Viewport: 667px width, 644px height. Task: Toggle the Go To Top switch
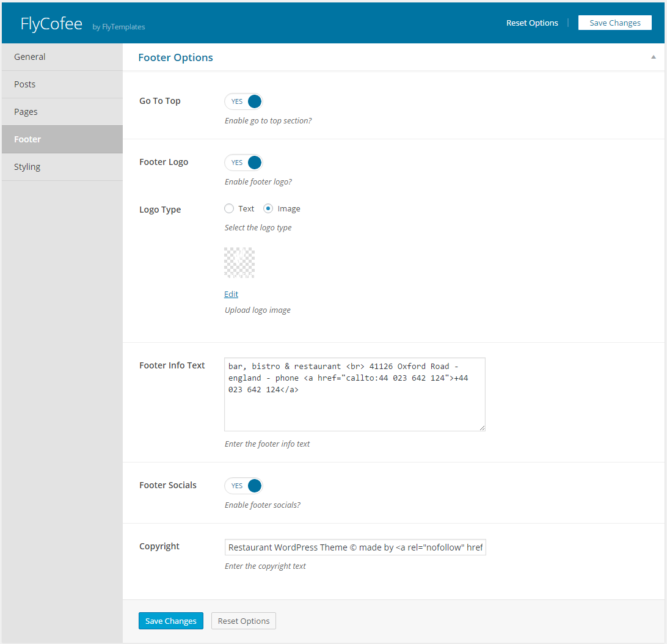click(x=244, y=101)
